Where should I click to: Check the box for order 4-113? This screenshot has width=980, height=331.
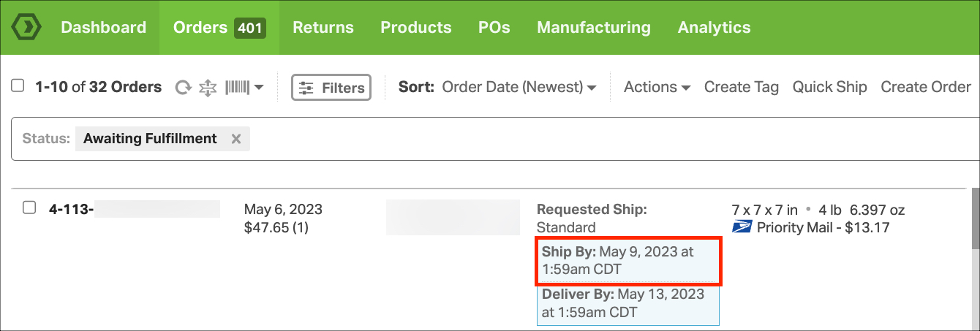point(29,208)
